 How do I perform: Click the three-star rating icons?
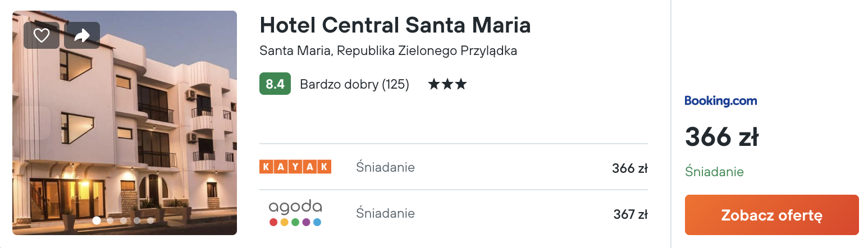click(x=447, y=85)
